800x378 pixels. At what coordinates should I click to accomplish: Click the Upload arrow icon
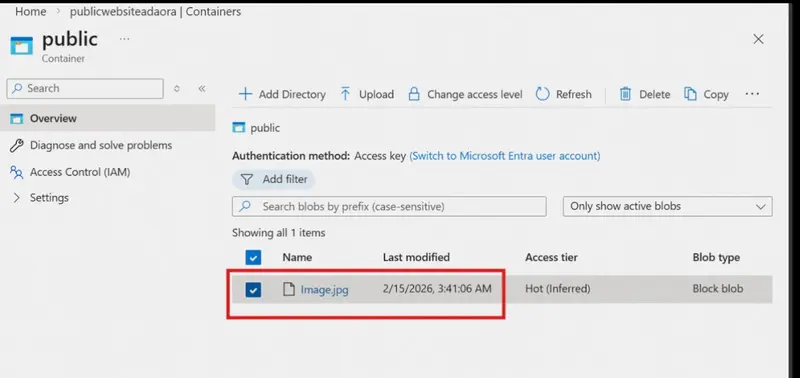click(x=345, y=94)
